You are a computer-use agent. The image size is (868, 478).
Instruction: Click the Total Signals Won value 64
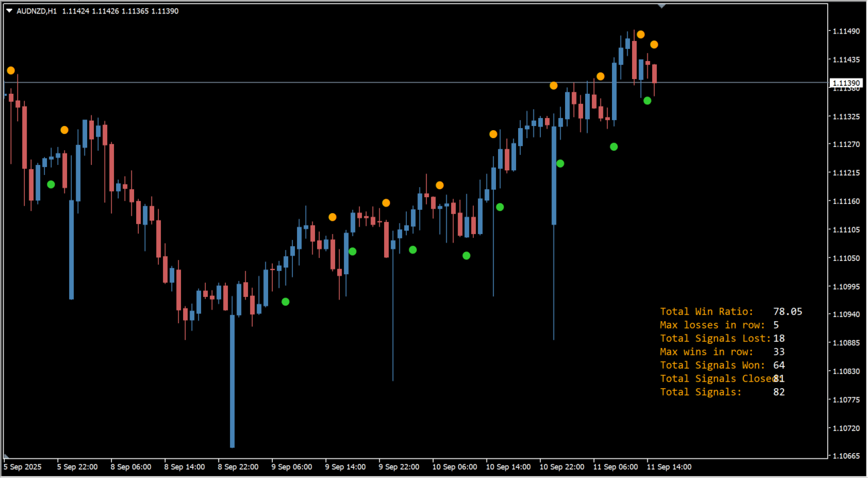(779, 365)
